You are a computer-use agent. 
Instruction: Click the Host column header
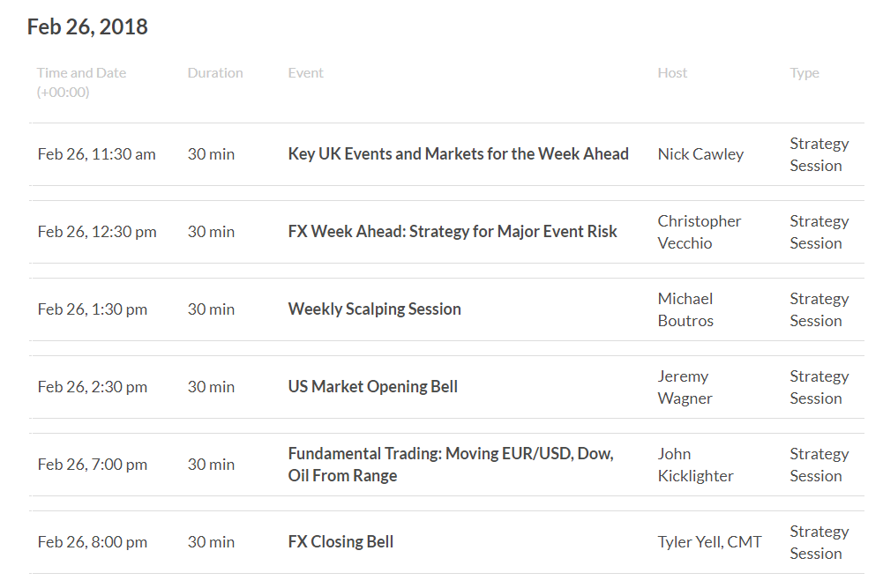pos(672,72)
